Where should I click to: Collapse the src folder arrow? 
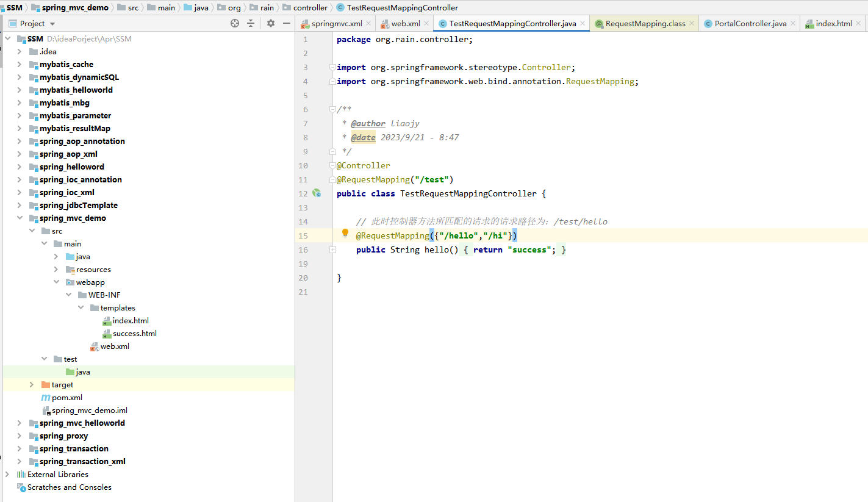tap(32, 231)
